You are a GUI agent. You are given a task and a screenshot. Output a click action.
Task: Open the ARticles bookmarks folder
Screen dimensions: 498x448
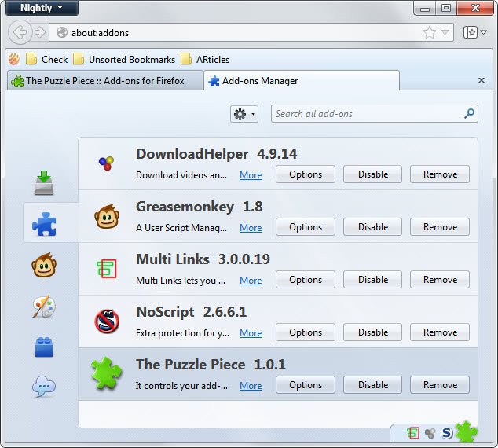(x=205, y=60)
